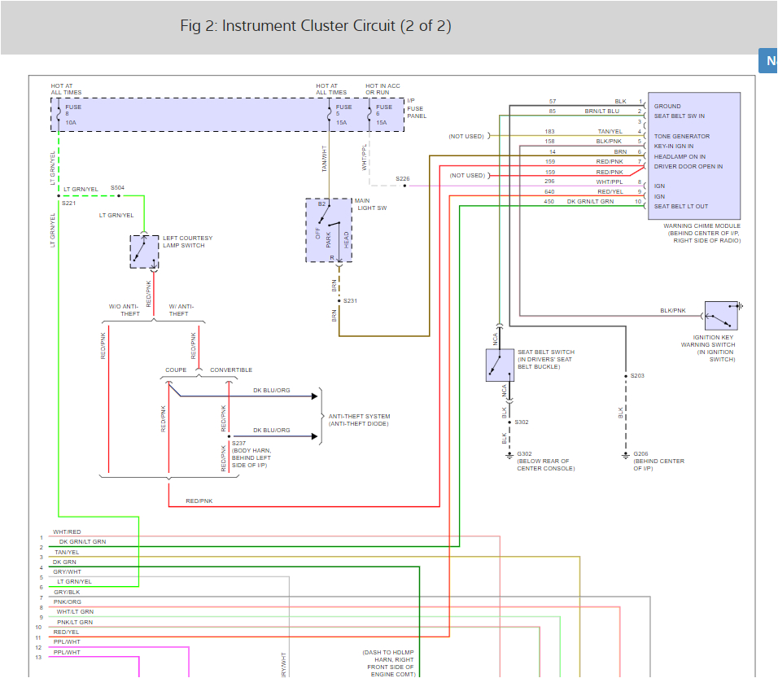Image resolution: width=778 pixels, height=700 pixels.
Task: Click the partially visible blue button at top right
Action: point(767,61)
